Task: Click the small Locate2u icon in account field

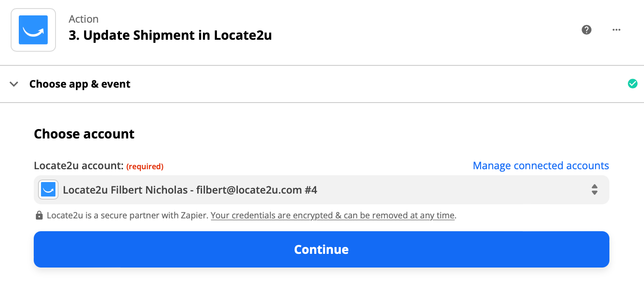Action: tap(48, 190)
